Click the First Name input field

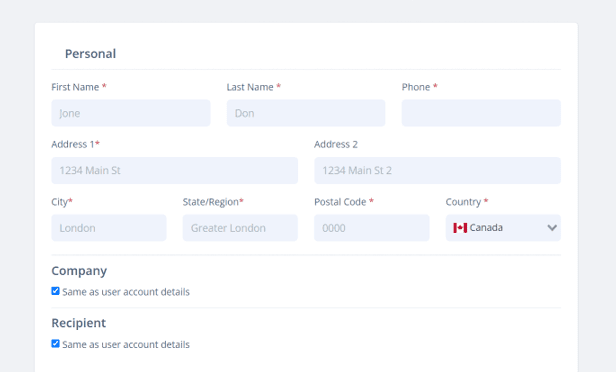[x=131, y=113]
